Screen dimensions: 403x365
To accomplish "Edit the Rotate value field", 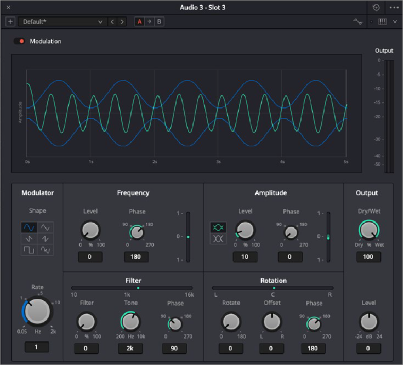I will click(x=231, y=348).
